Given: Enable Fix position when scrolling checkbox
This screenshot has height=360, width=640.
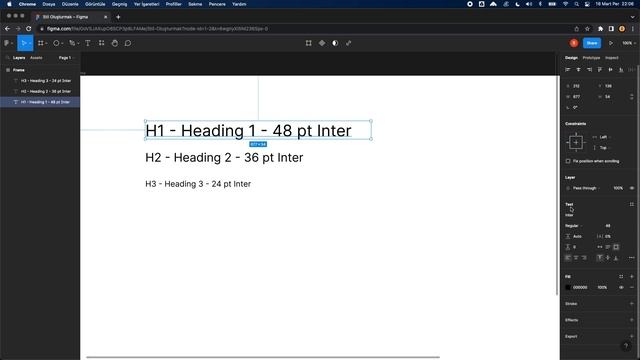Looking at the screenshot, I should point(568,161).
